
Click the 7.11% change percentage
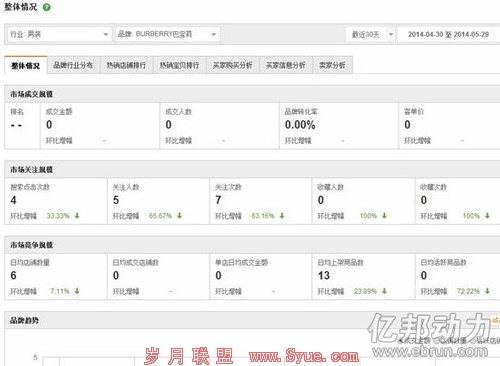click(60, 291)
